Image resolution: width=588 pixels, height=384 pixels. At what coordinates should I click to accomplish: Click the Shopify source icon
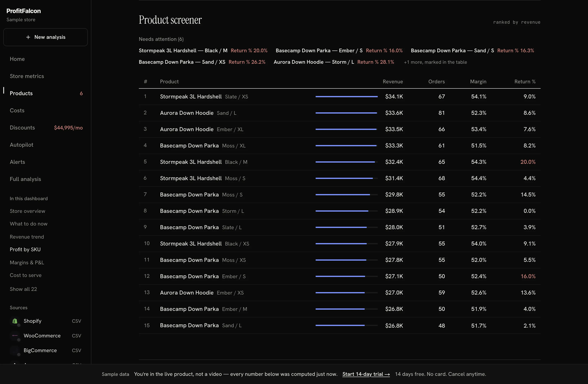tap(15, 321)
